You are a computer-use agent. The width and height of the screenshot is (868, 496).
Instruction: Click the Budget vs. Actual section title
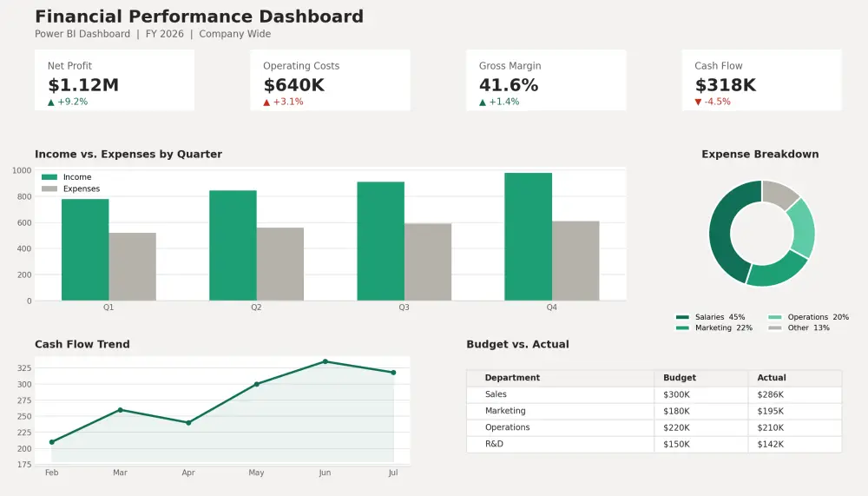click(x=517, y=345)
